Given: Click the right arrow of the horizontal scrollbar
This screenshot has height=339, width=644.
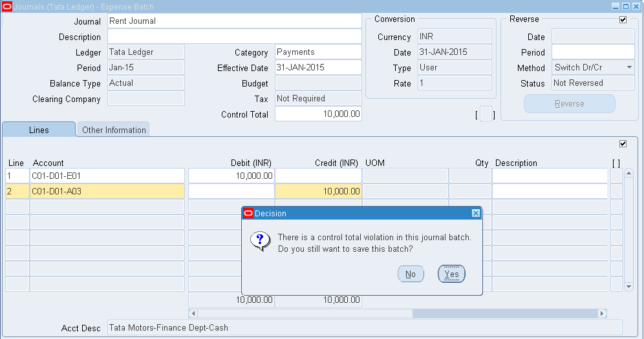Looking at the screenshot, I should pos(602,313).
